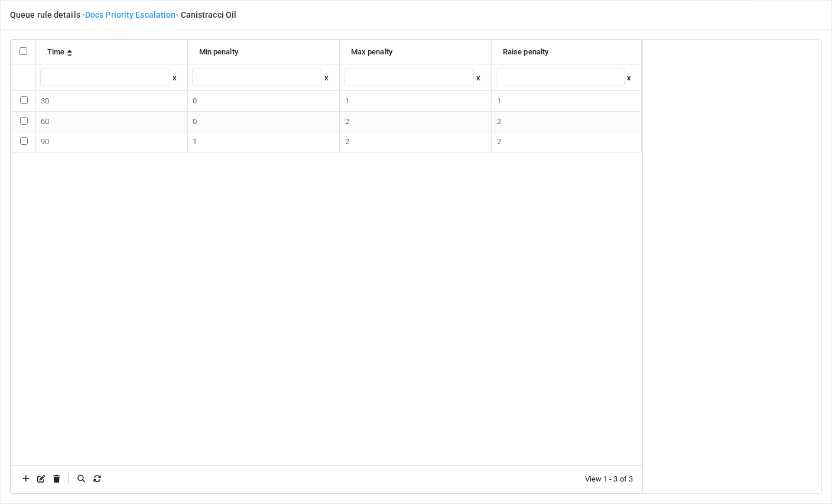The width and height of the screenshot is (832, 504).
Task: Click Min penalty cell in 60 row
Action: pyautogui.click(x=264, y=122)
